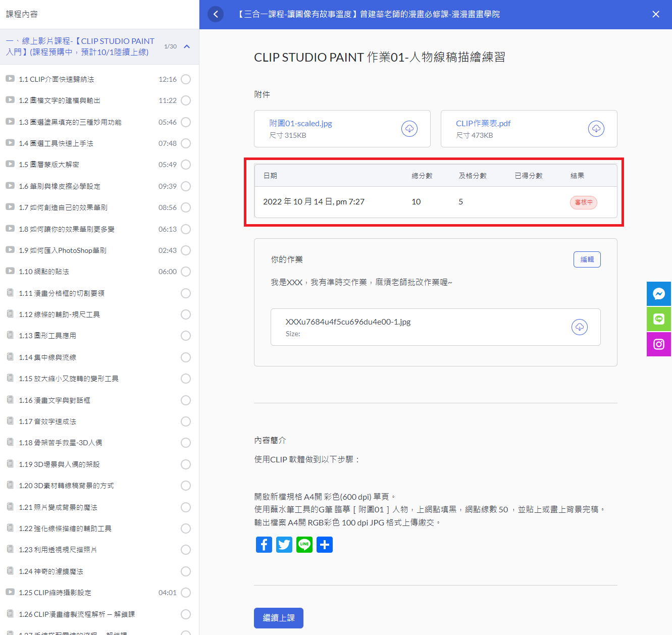Image resolution: width=672 pixels, height=635 pixels.
Task: Click document icon for lesson 1.11
Action: 10,293
